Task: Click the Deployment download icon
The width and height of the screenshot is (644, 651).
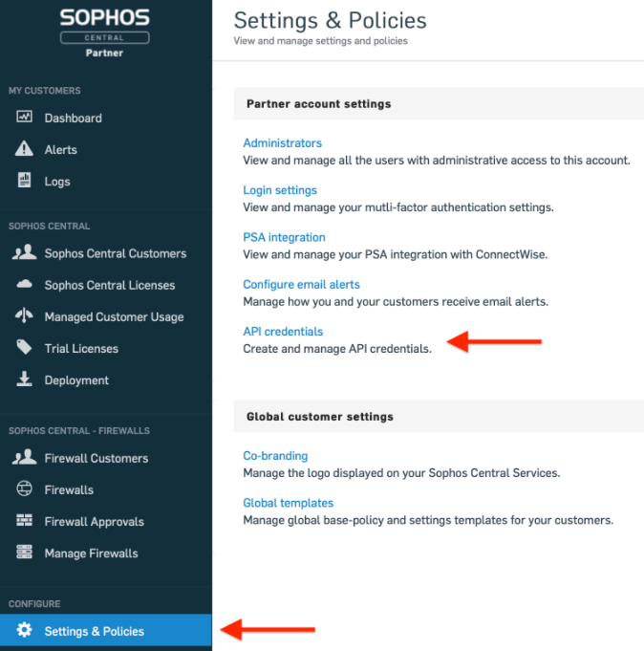Action: tap(25, 380)
